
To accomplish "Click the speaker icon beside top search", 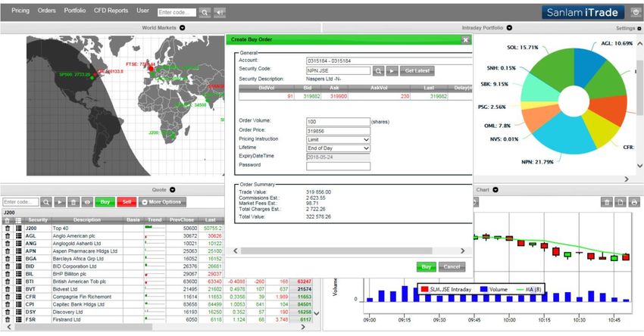I will pyautogui.click(x=220, y=13).
